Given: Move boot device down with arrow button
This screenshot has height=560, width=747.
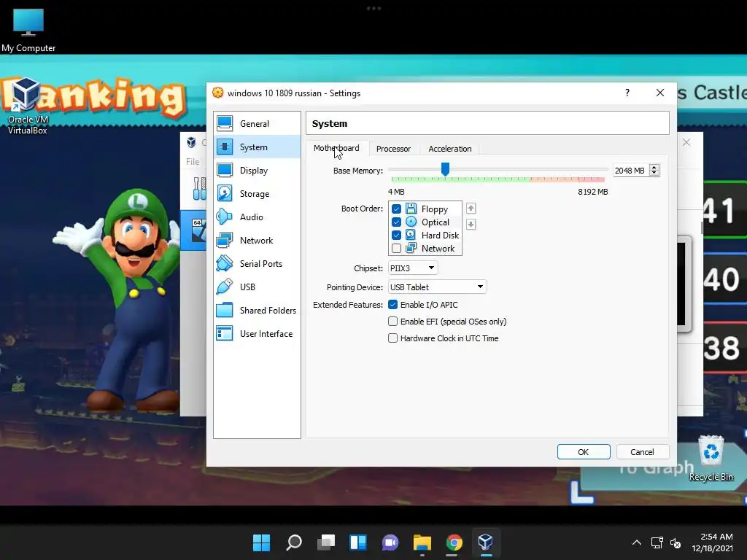Looking at the screenshot, I should coord(471,225).
